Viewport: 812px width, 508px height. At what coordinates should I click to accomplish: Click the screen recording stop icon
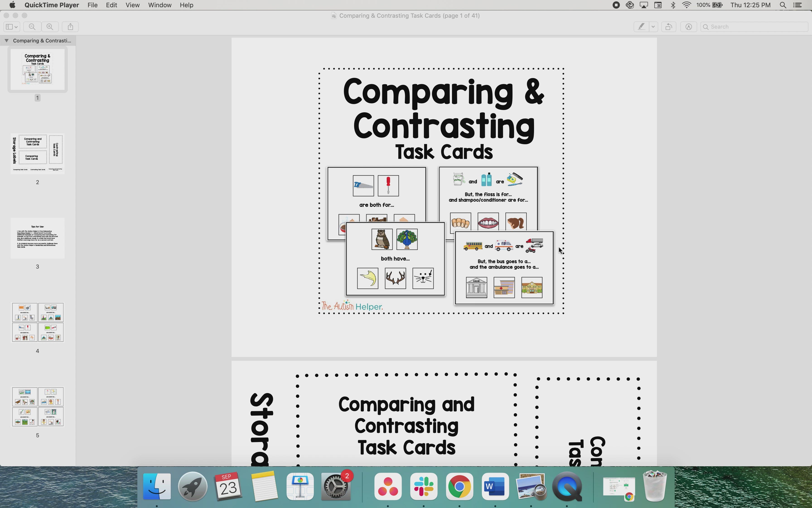click(616, 5)
